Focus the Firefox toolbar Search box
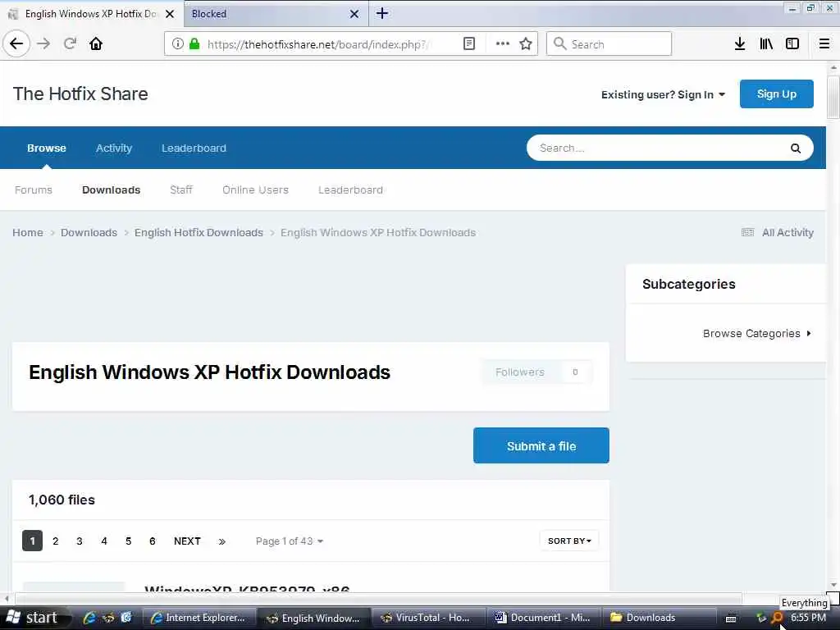This screenshot has width=840, height=630. point(609,43)
